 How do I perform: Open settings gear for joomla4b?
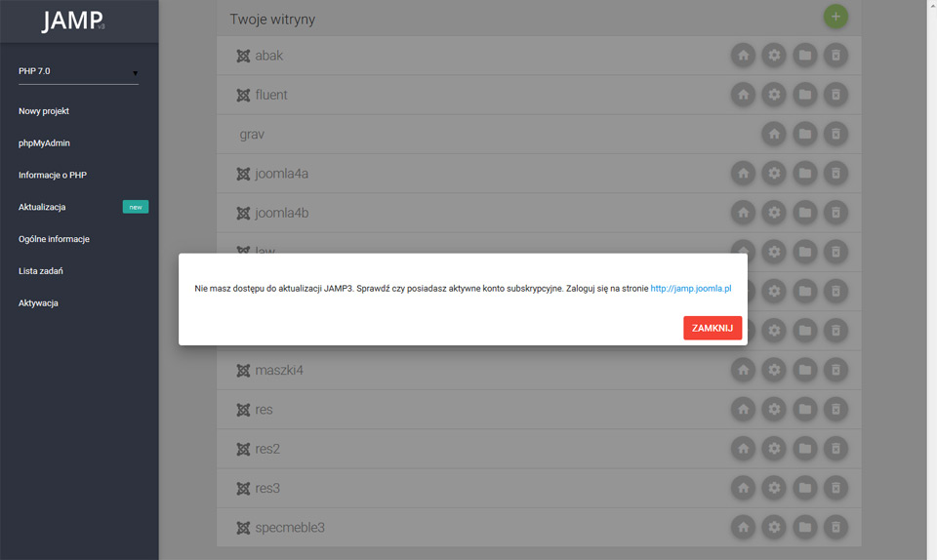click(774, 213)
